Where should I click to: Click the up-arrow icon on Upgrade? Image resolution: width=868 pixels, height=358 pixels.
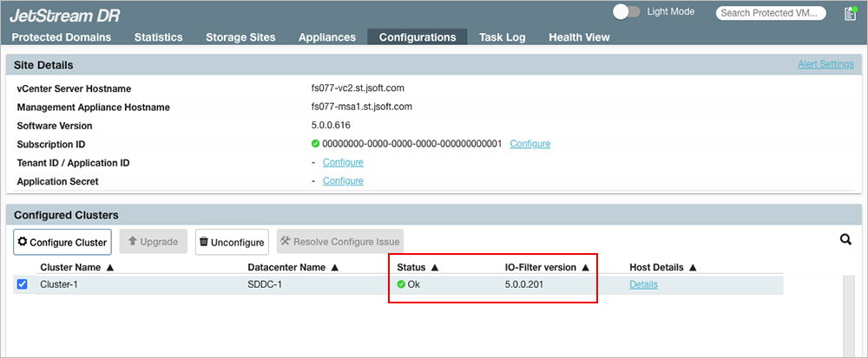[x=133, y=242]
